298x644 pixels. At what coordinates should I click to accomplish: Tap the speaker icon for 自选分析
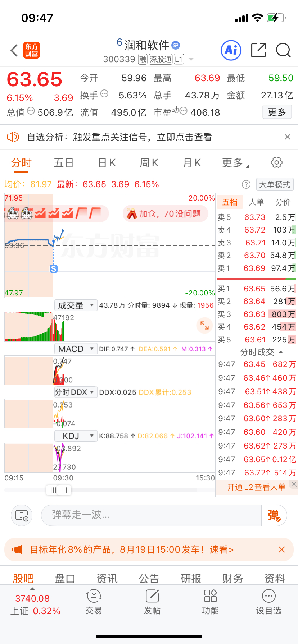(13, 137)
